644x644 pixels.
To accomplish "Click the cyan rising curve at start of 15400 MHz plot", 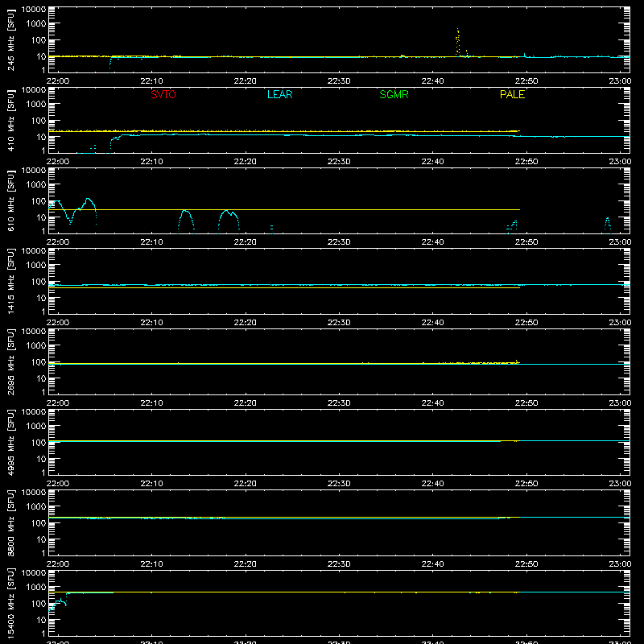I will click(57, 602).
